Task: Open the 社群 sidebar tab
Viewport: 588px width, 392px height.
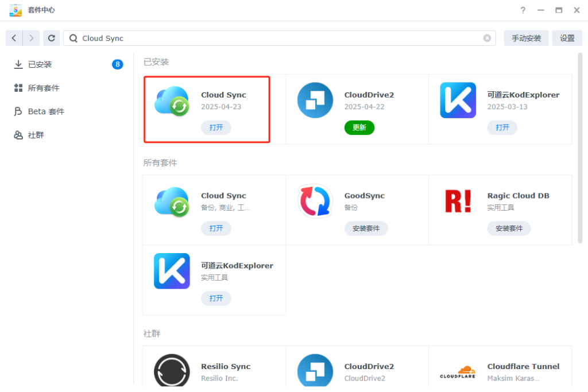Action: click(68, 135)
